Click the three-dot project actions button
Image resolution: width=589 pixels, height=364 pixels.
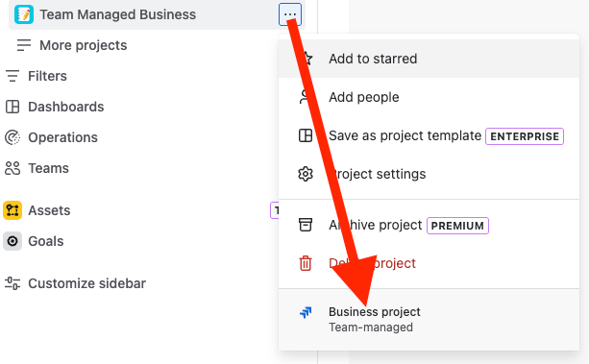click(x=290, y=14)
